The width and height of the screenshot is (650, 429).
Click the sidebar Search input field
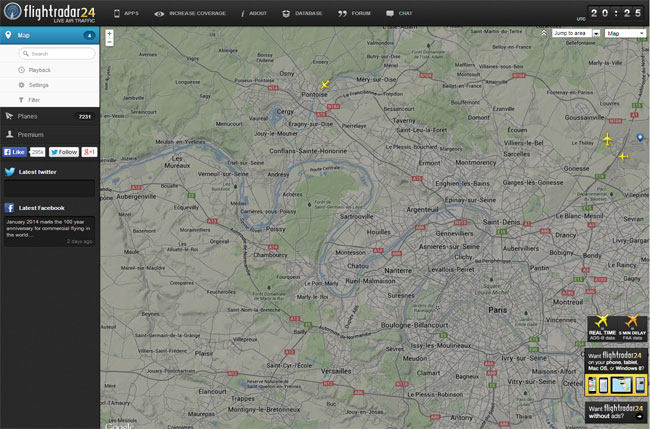[55, 53]
